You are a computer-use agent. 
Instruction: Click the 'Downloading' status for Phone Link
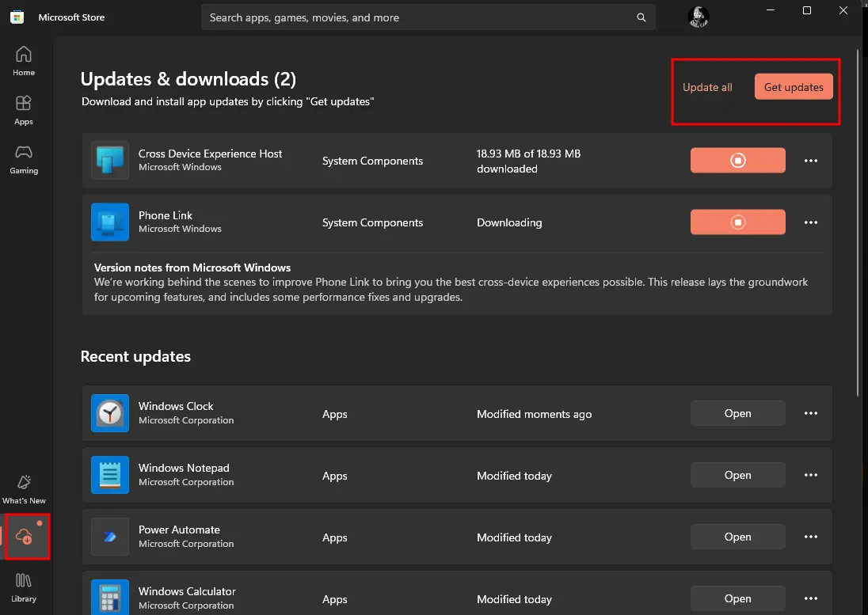pyautogui.click(x=509, y=222)
